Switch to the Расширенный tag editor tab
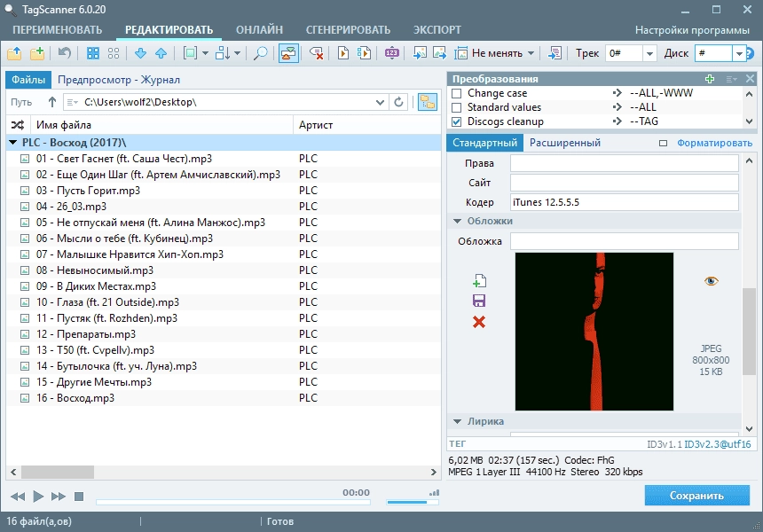Screen dimensions: 763x532 (x=565, y=143)
